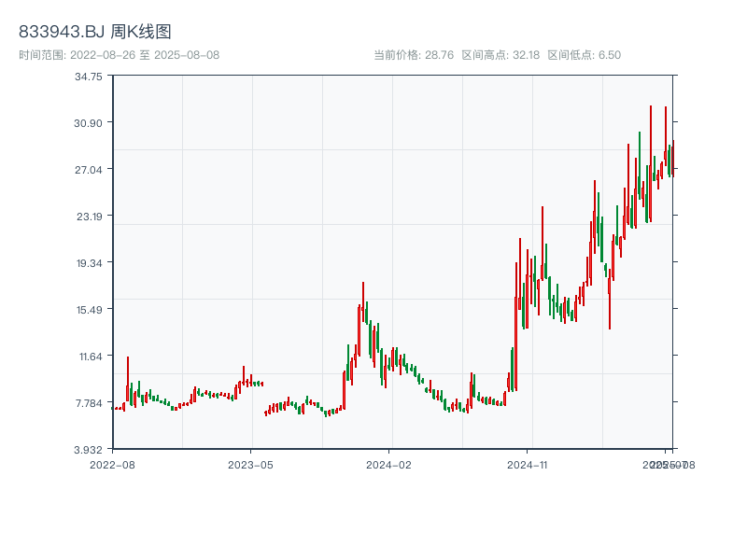Screen dimensions: 747x560
Task: Click the y-axis label 19.34
Action: click(89, 263)
